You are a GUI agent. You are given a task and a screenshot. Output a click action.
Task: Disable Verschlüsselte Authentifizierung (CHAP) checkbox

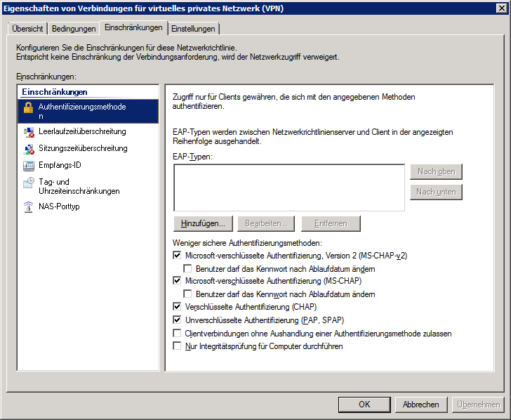pyautogui.click(x=176, y=307)
